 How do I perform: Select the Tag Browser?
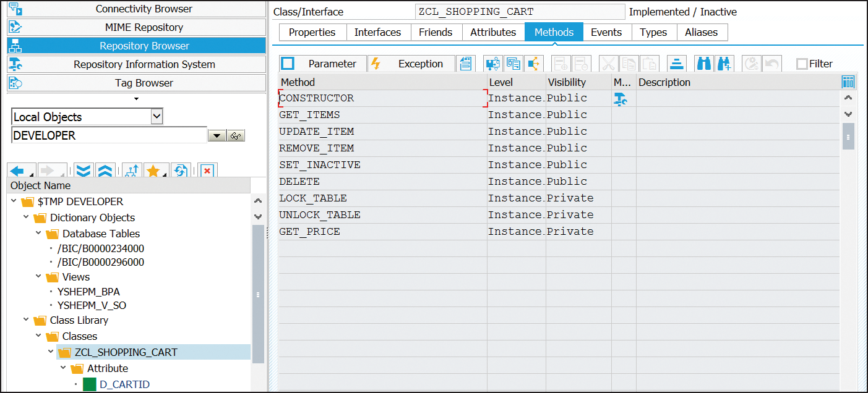pyautogui.click(x=144, y=82)
